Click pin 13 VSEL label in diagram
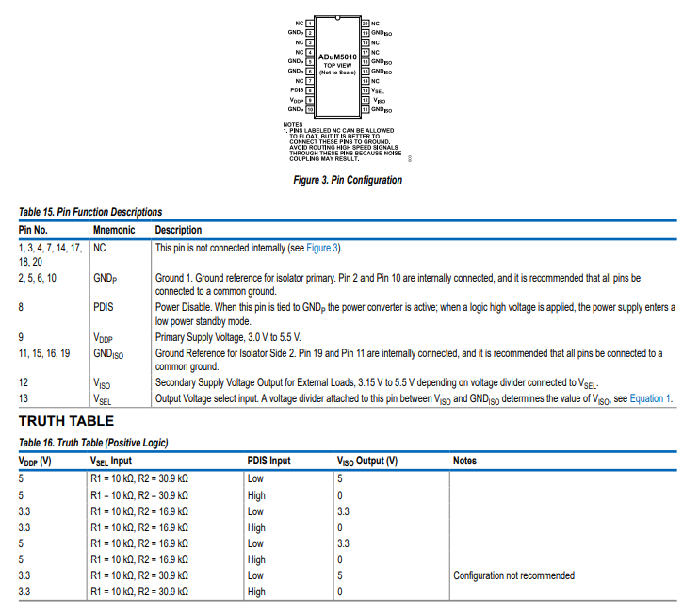 coord(378,90)
